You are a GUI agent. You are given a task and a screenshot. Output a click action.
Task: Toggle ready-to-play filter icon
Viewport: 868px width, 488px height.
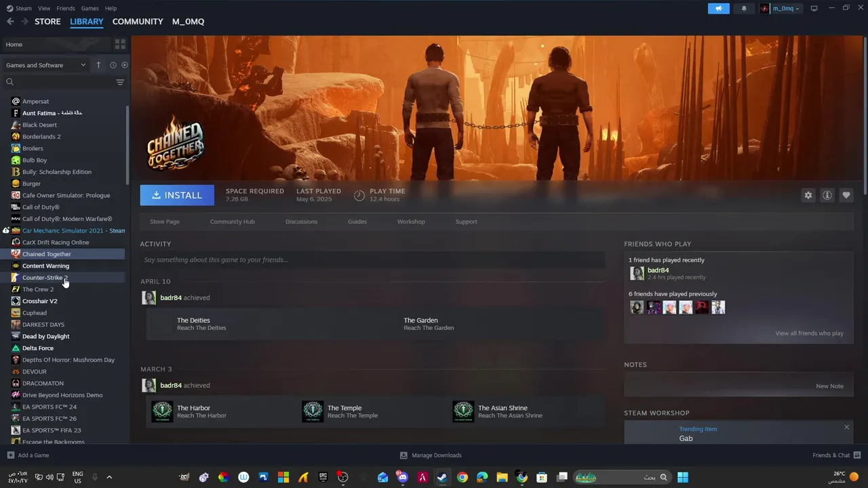125,65
